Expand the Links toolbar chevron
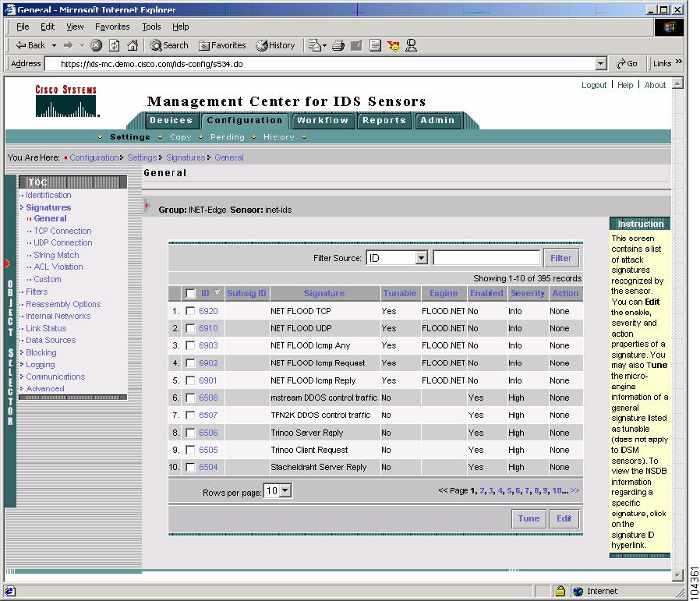The height and width of the screenshot is (601, 700). [x=679, y=62]
